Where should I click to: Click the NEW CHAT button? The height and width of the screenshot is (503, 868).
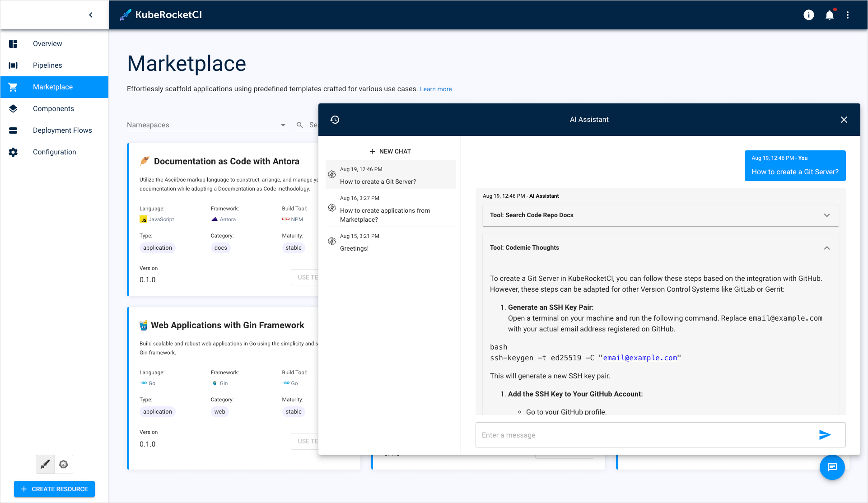coord(389,151)
